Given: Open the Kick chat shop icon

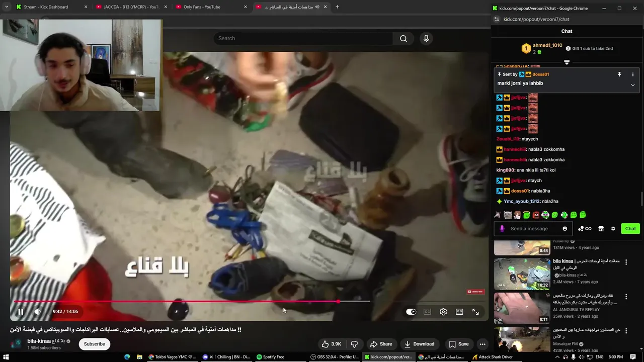Looking at the screenshot, I should pyautogui.click(x=601, y=229).
